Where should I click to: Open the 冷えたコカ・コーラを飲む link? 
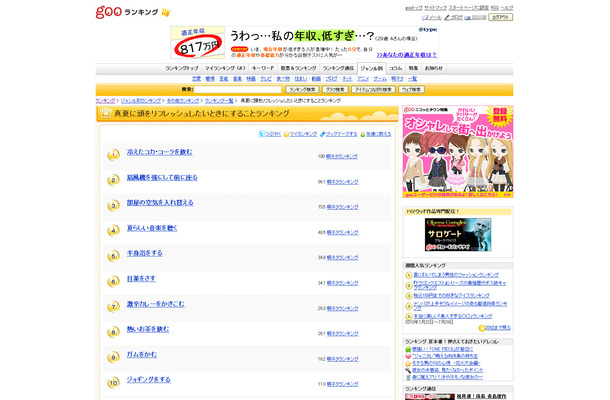click(x=160, y=152)
